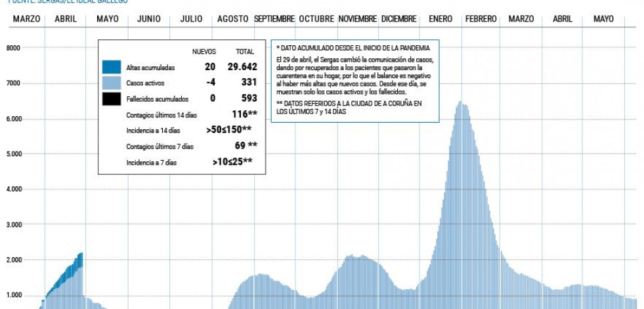Select the MARZO label following FEBRERO
This screenshot has height=309, width=644.
click(x=521, y=19)
